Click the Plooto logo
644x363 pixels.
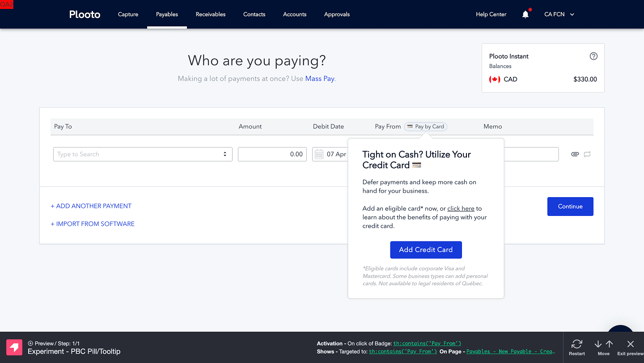point(85,14)
